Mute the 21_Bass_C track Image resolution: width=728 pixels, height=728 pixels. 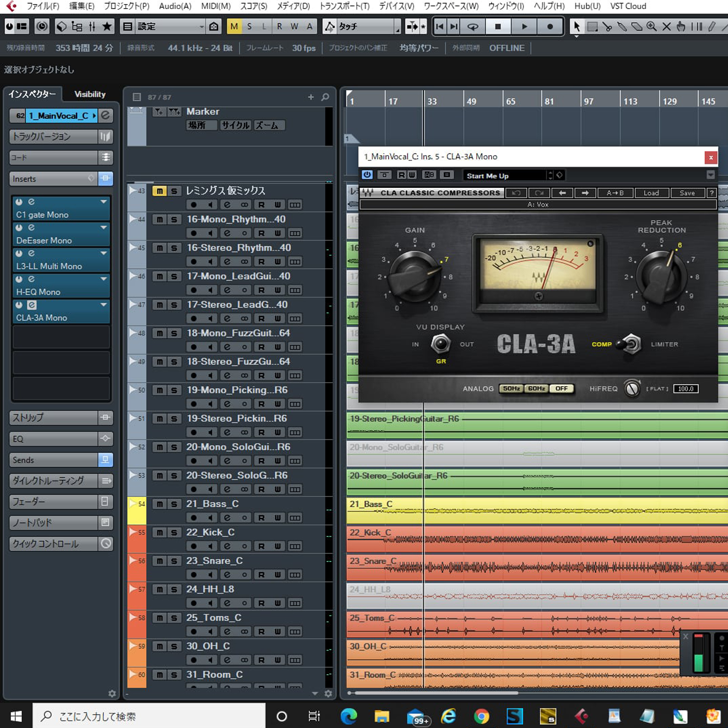(160, 504)
